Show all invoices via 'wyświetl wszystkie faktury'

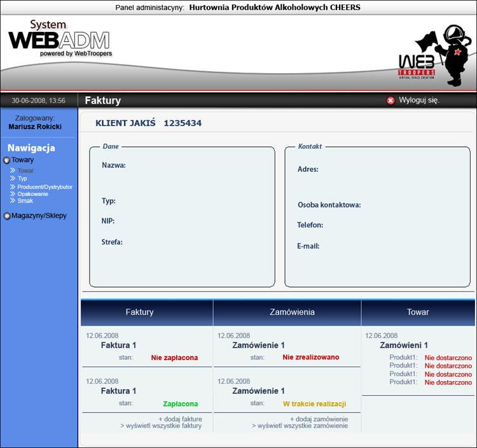(161, 426)
